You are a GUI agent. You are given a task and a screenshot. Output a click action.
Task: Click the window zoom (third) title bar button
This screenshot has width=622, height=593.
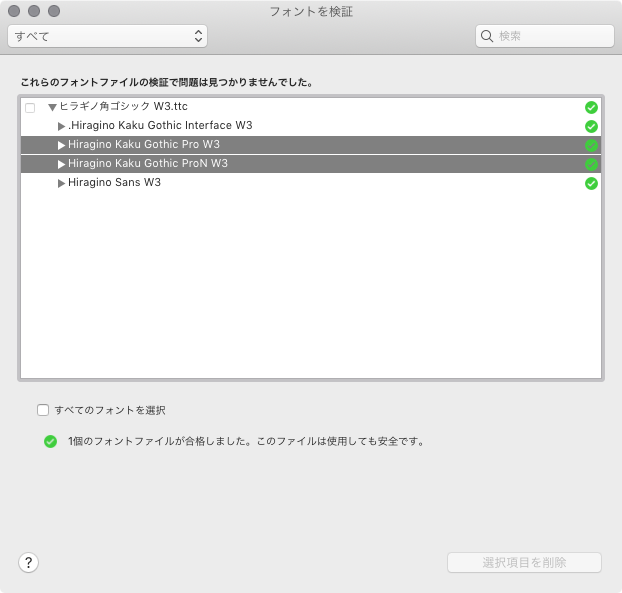(54, 11)
